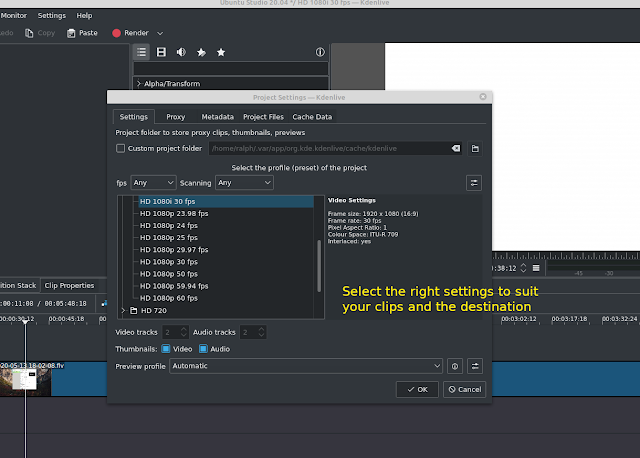Click the Render record icon
Screen dimensions: 640x458
coord(116,33)
